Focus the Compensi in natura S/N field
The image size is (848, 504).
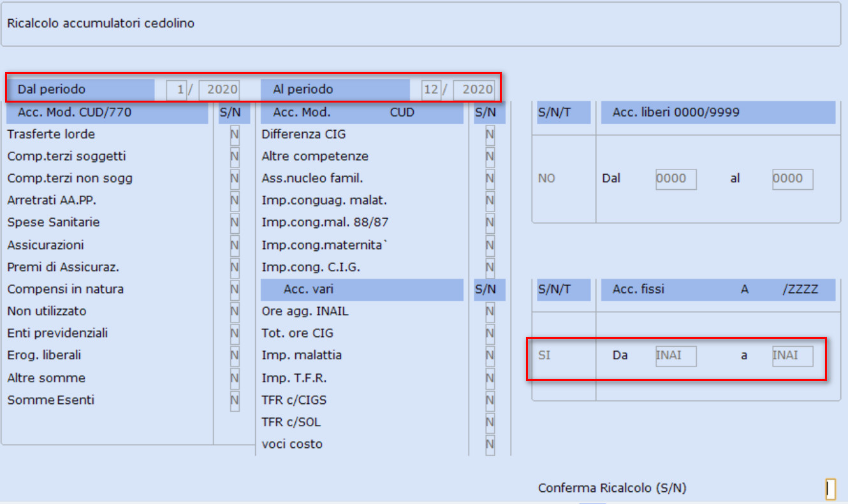coord(235,289)
